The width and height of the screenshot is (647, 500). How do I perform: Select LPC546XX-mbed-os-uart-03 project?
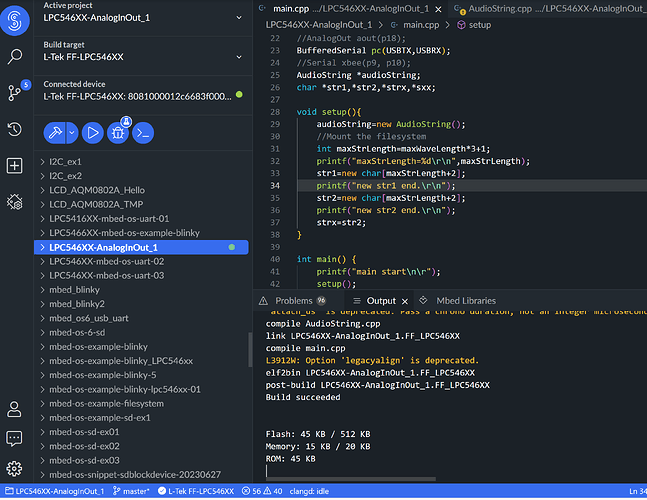point(143,276)
